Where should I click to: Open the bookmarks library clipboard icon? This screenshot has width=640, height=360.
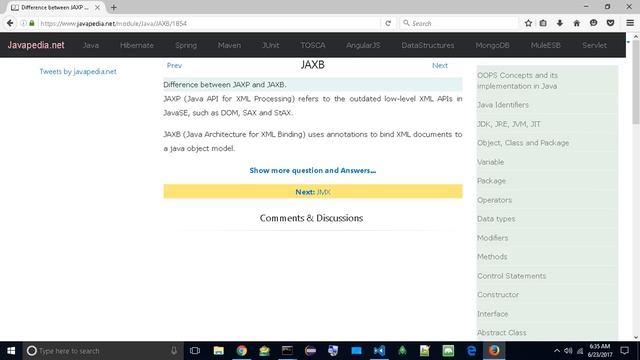pyautogui.click(x=543, y=23)
